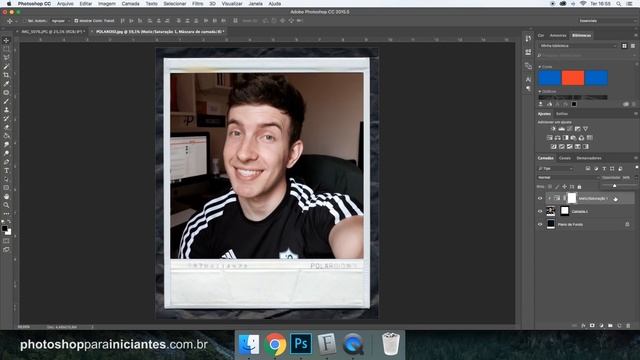Image resolution: width=640 pixels, height=360 pixels.
Task: Select the Lasso tool
Action: (6, 58)
